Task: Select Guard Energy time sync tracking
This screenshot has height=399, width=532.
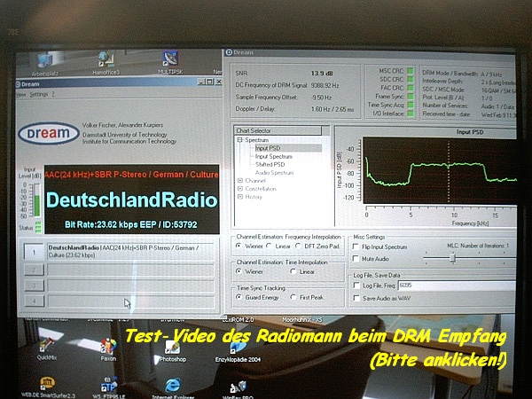Action: coord(239,297)
